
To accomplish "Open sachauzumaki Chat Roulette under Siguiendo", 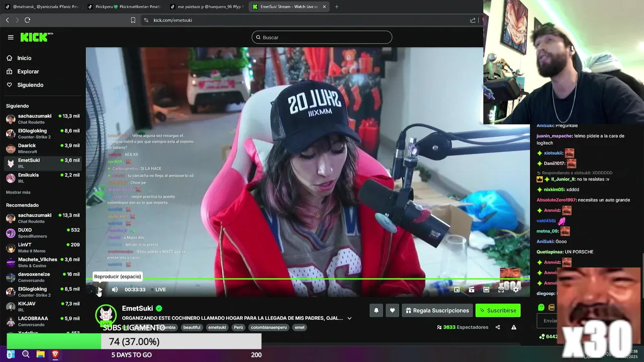I will click(x=43, y=119).
